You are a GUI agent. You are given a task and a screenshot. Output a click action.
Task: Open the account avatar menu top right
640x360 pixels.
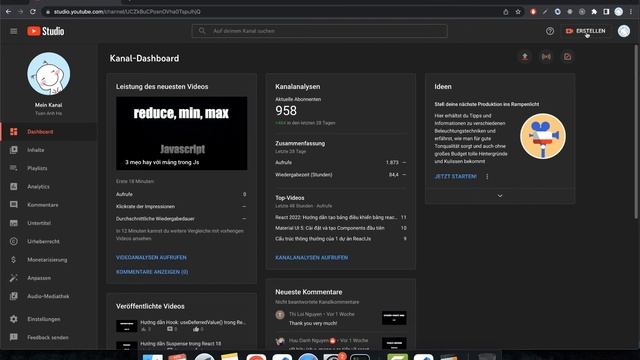point(624,31)
